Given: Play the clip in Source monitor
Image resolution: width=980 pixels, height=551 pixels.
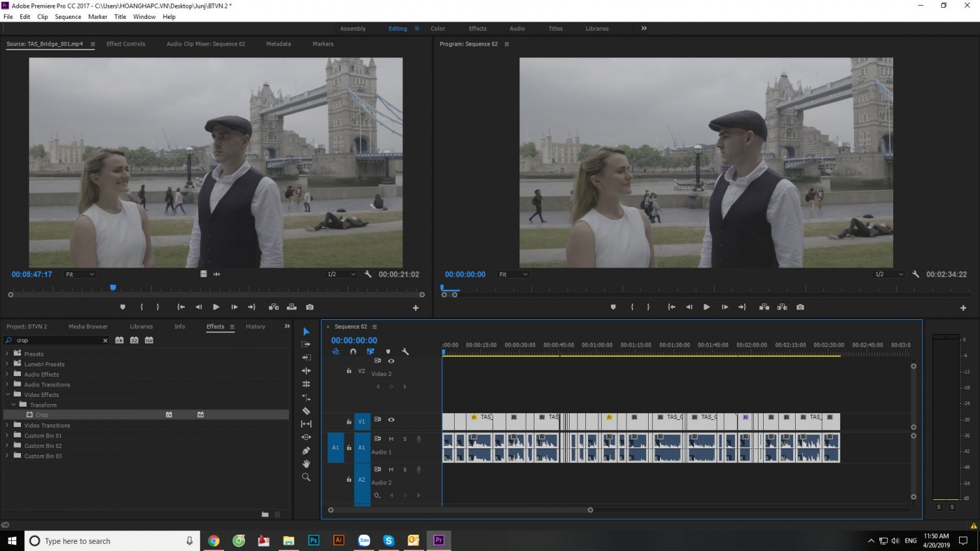Looking at the screenshot, I should tap(216, 307).
